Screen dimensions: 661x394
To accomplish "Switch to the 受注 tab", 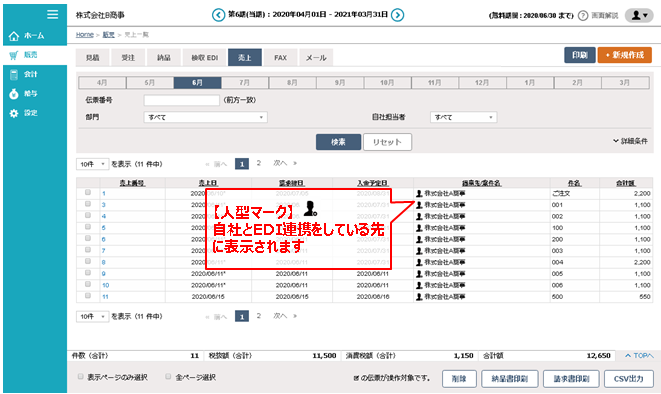I will pyautogui.click(x=128, y=58).
